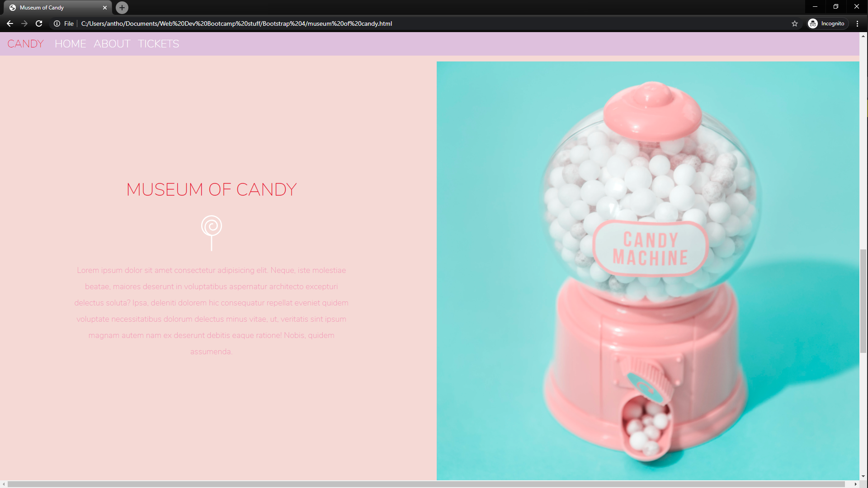Click the globe favicon on the tab
The image size is (868, 488).
tap(13, 7)
